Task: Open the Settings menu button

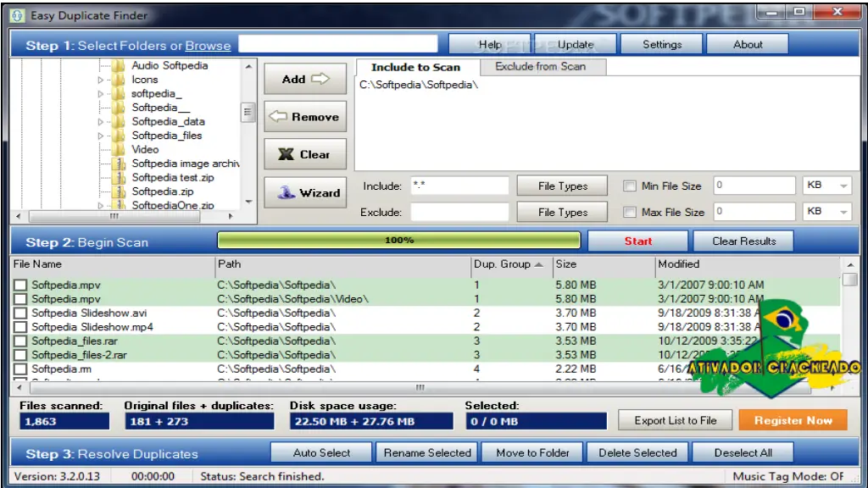Action: click(661, 44)
